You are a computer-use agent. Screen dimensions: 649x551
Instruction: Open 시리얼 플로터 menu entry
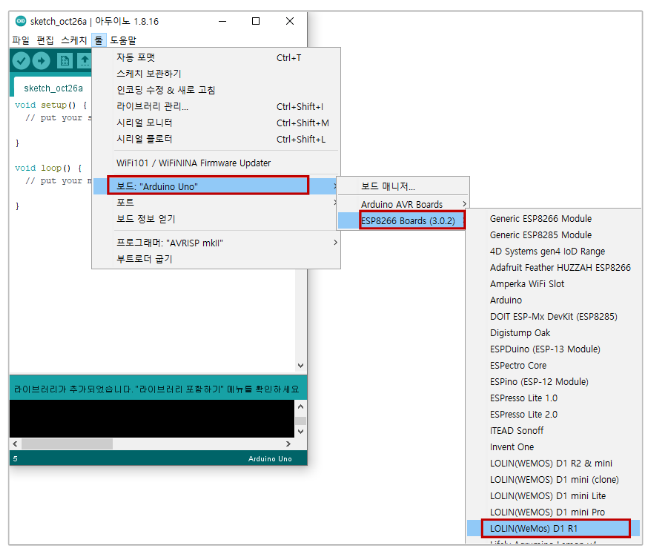[x=216, y=139]
